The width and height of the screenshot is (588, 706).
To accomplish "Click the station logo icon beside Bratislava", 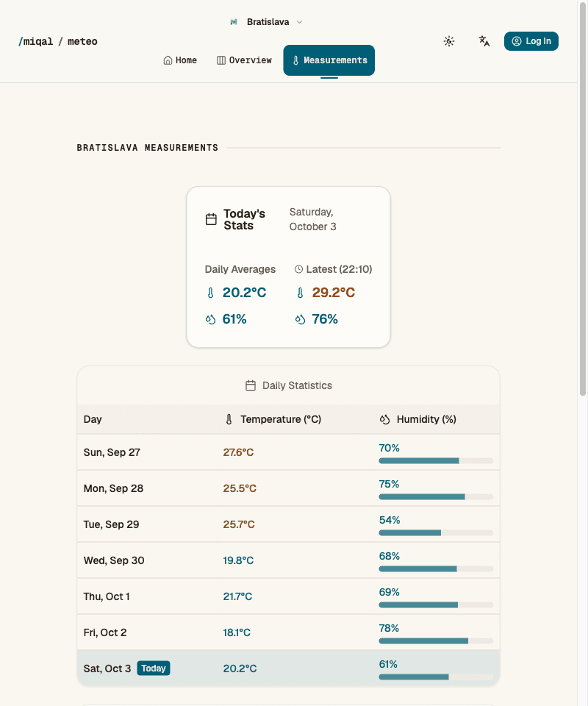I will pyautogui.click(x=234, y=22).
